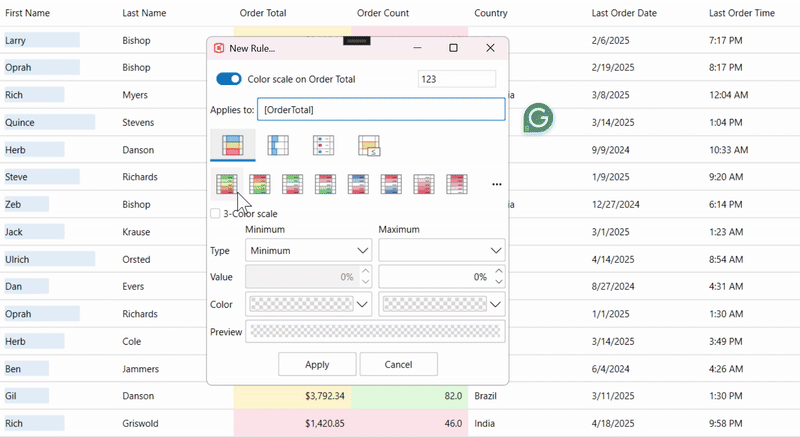The height and width of the screenshot is (437, 800).
Task: Click the Order Total column header
Action: tap(263, 14)
